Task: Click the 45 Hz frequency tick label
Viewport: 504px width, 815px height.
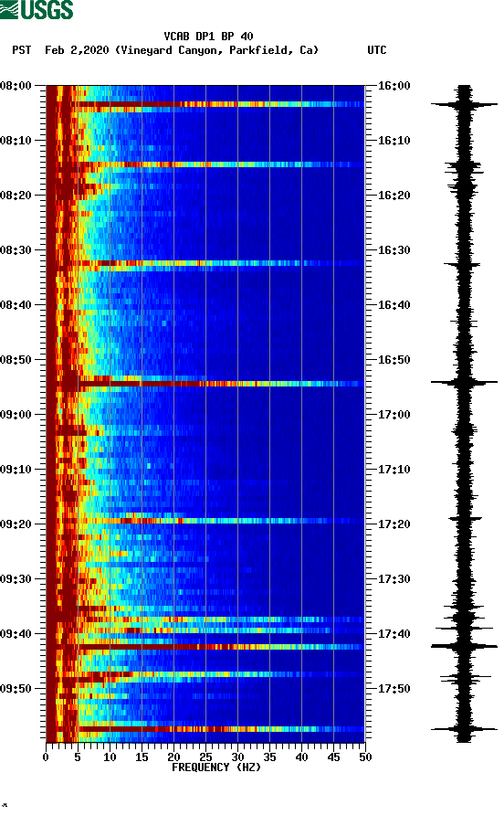Action: click(333, 757)
